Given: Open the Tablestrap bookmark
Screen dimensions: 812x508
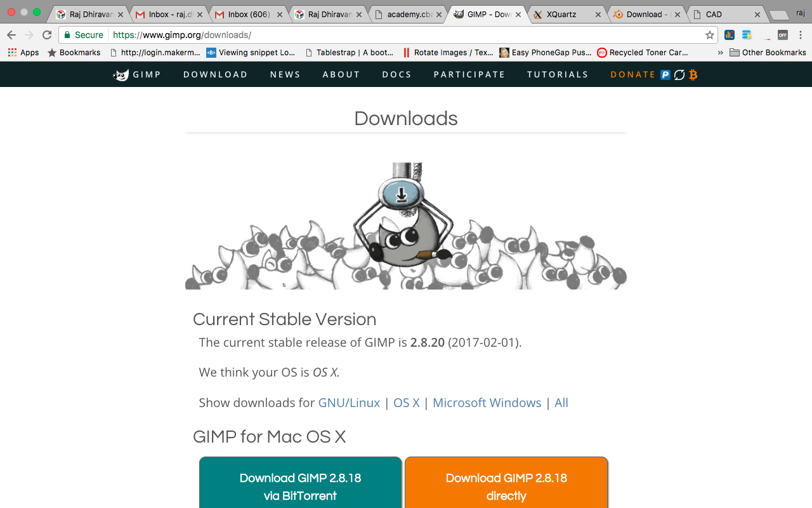Looking at the screenshot, I should tap(350, 53).
